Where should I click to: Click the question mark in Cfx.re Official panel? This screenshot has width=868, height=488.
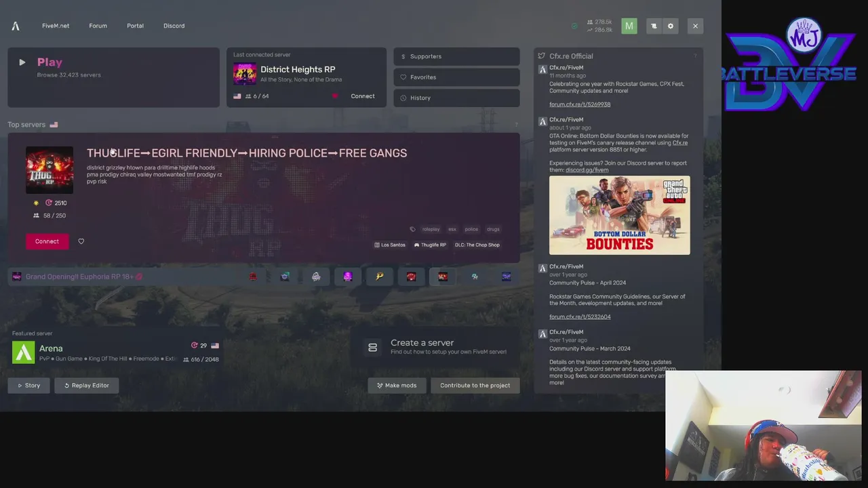[x=695, y=56]
